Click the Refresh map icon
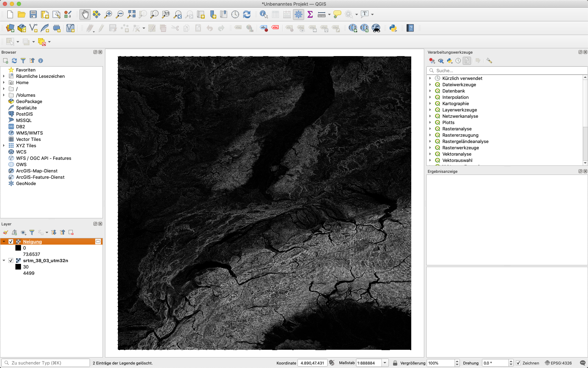 click(x=247, y=14)
